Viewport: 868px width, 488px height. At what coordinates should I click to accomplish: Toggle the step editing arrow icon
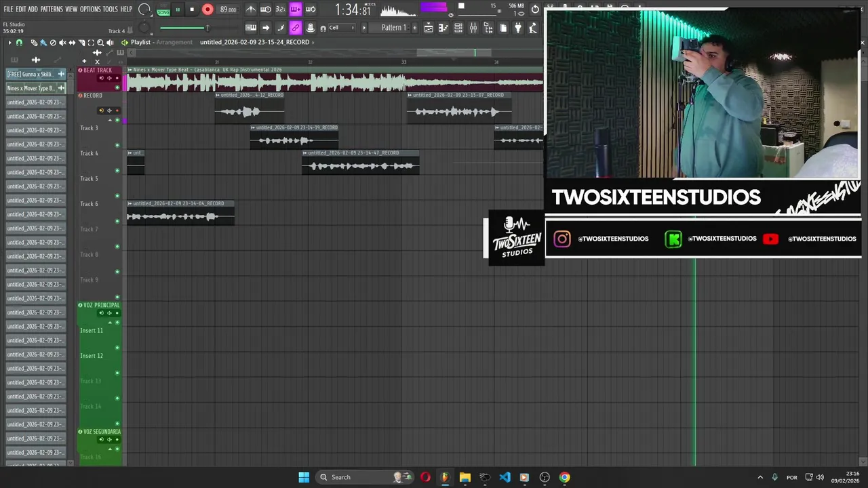pos(266,28)
